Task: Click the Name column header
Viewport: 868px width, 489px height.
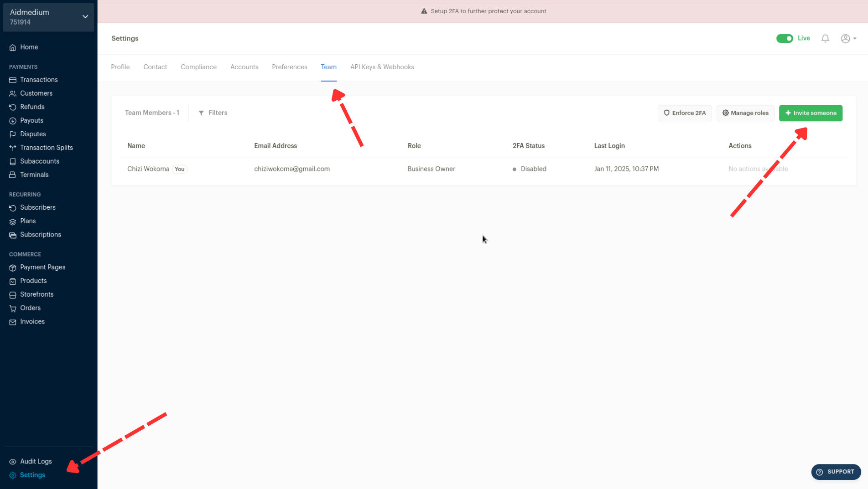Action: (x=136, y=146)
